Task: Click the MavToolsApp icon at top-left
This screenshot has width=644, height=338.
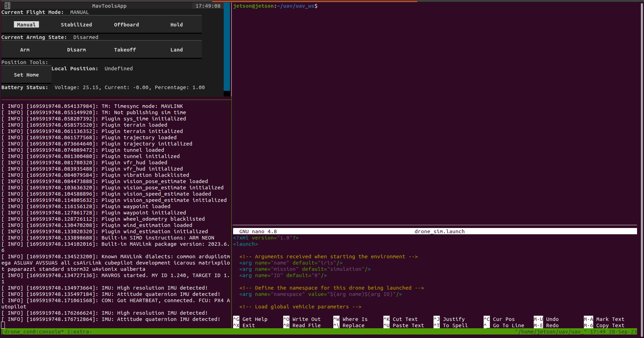Action: [x=7, y=6]
